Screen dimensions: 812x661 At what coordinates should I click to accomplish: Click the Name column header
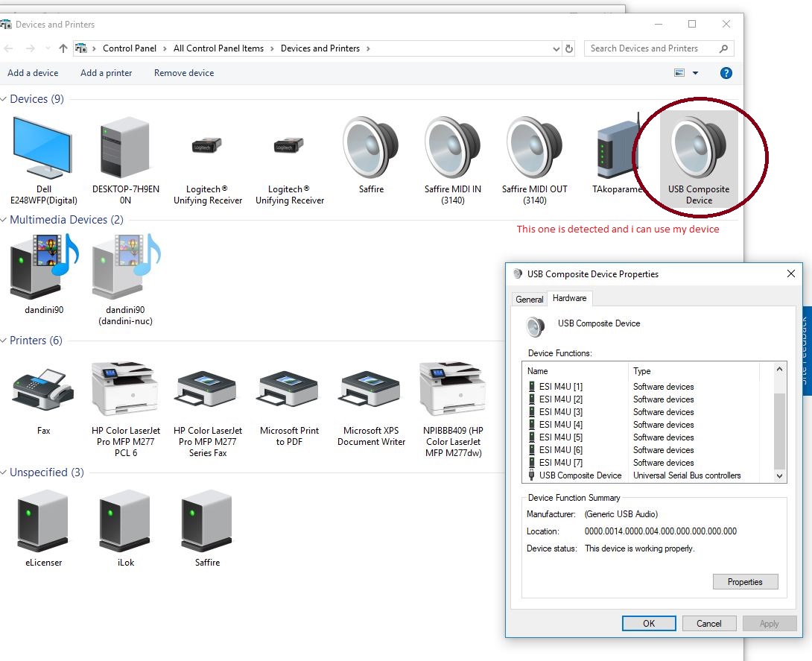576,371
